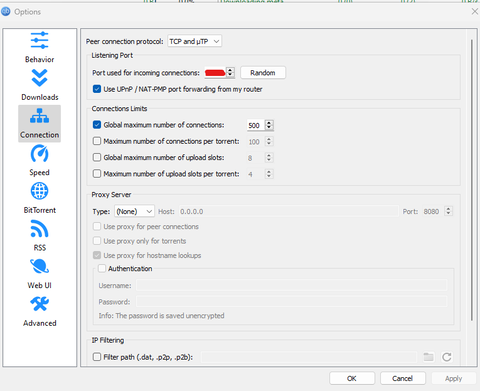This screenshot has width=480, height=391.
Task: Confirm settings with OK button
Action: point(352,378)
